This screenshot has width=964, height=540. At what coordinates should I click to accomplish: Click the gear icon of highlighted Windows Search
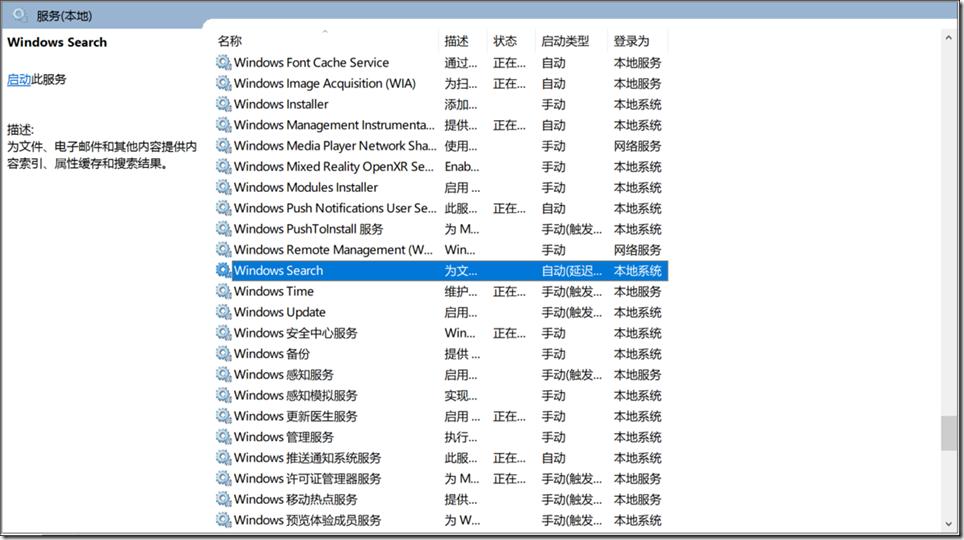coord(223,270)
